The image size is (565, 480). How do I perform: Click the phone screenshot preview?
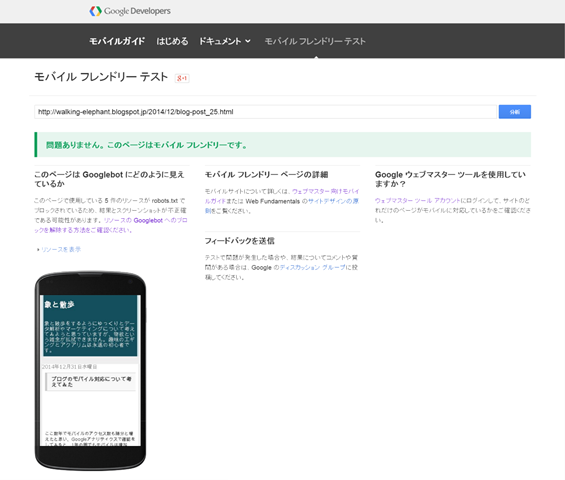tap(90, 370)
